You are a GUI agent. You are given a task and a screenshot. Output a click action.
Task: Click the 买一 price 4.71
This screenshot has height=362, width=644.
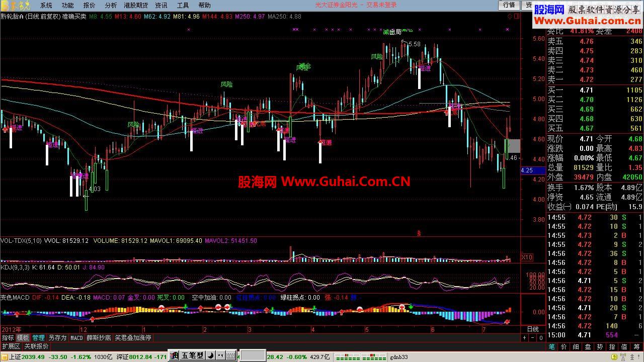pos(587,90)
